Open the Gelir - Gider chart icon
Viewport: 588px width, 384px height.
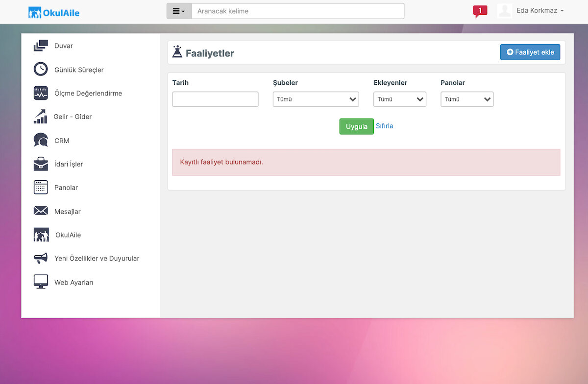point(41,117)
